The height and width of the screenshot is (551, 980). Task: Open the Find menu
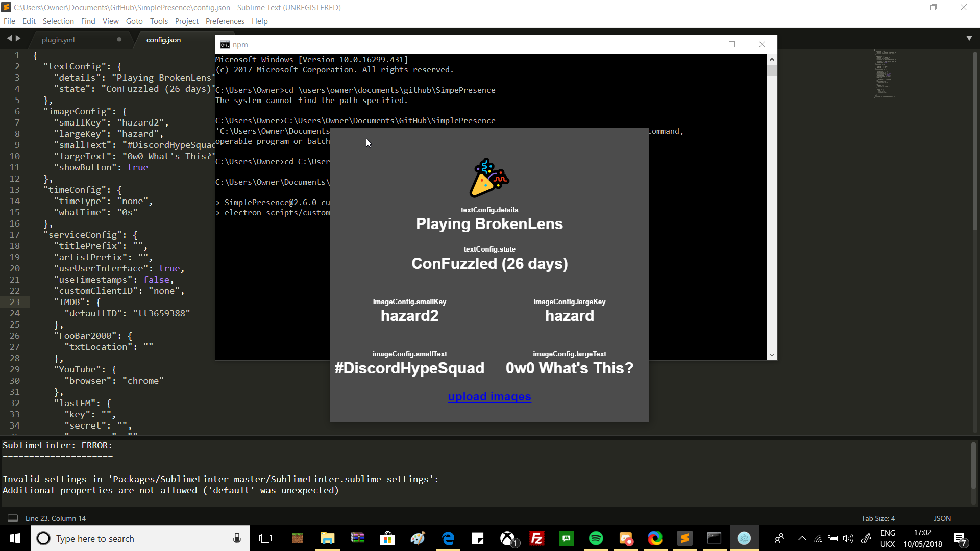(x=88, y=21)
